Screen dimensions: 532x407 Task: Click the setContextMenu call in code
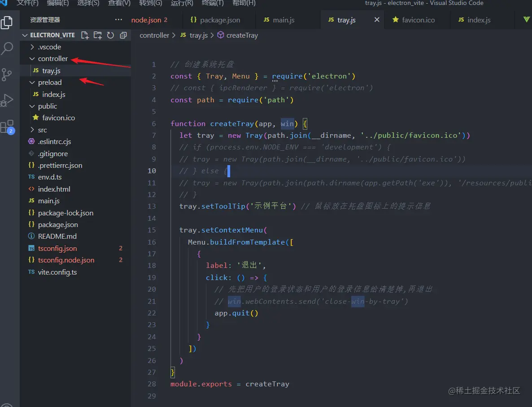pos(232,230)
